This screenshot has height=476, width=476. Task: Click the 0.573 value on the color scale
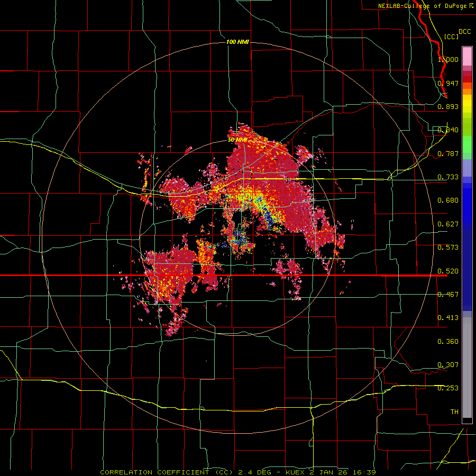[x=448, y=248]
